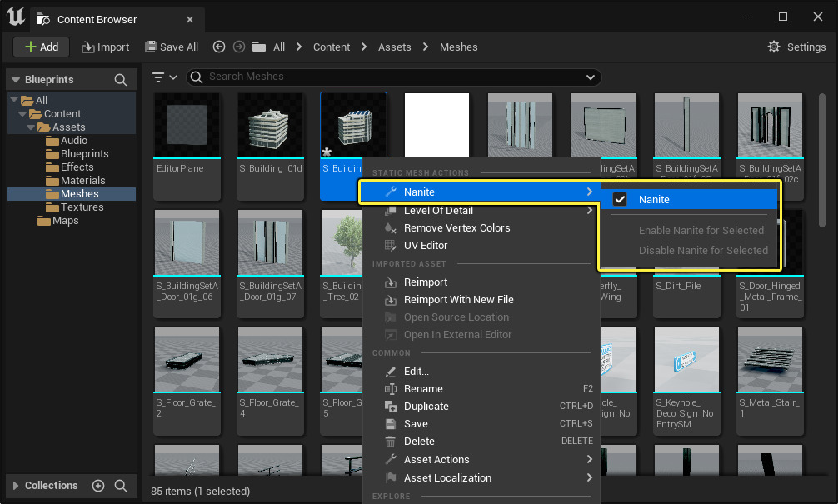Open the filter options icon
Viewport: 838px width, 504px height.
[165, 77]
